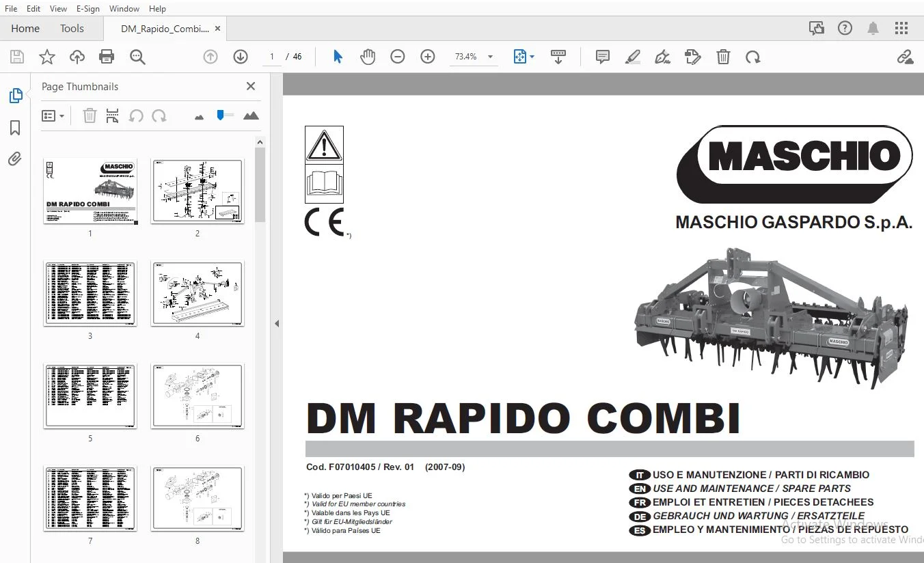Viewport: 924px width, 563px height.
Task: Open the Page Thumbnails sidebar icon
Action: [x=15, y=96]
